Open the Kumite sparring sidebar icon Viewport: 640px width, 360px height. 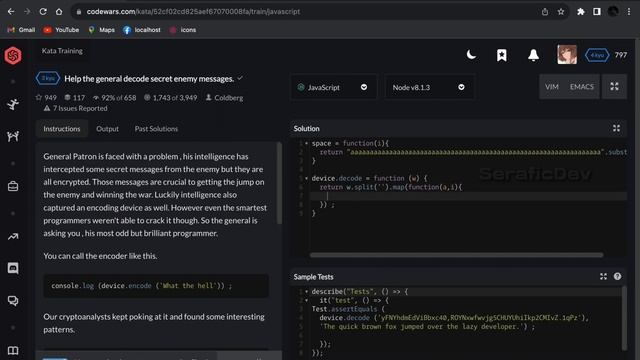tap(13, 136)
